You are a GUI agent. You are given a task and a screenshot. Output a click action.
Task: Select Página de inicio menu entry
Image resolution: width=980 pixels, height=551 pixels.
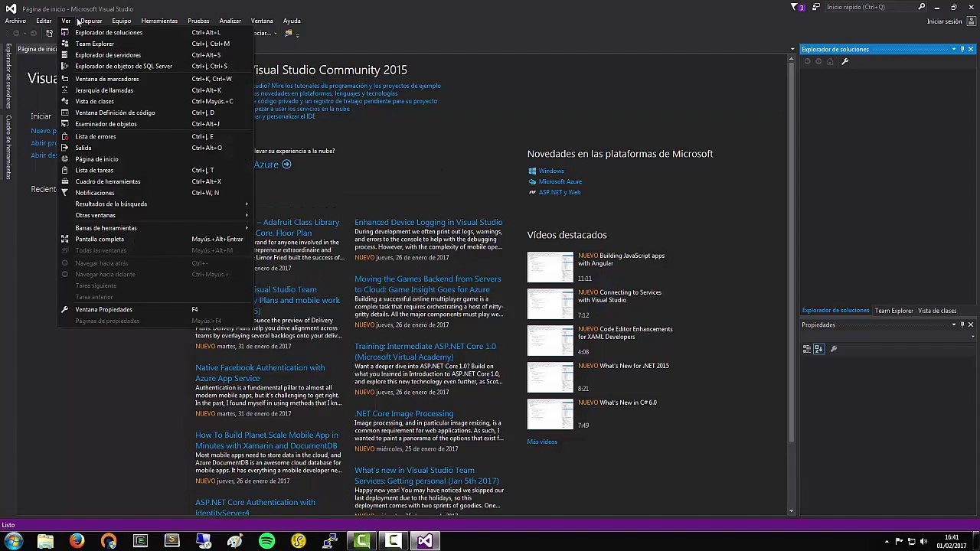pyautogui.click(x=155, y=159)
